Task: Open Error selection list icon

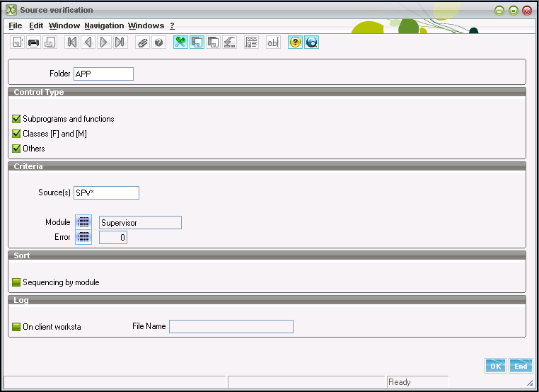Action: pyautogui.click(x=83, y=237)
